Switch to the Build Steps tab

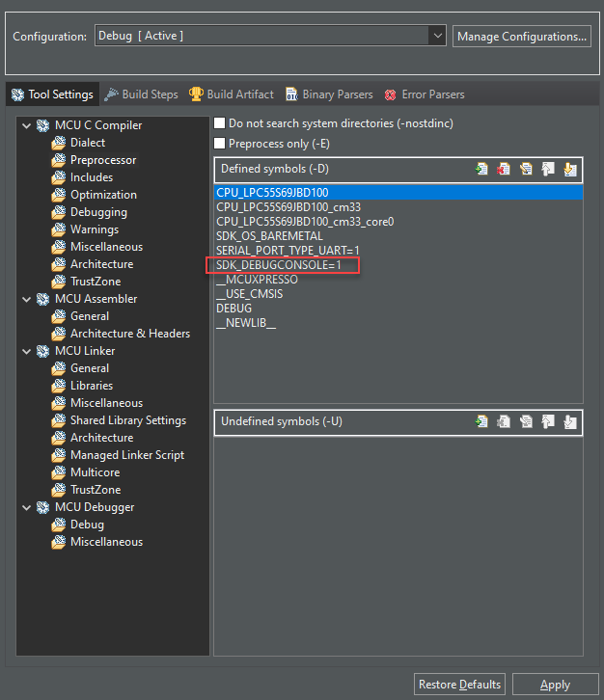[x=141, y=94]
